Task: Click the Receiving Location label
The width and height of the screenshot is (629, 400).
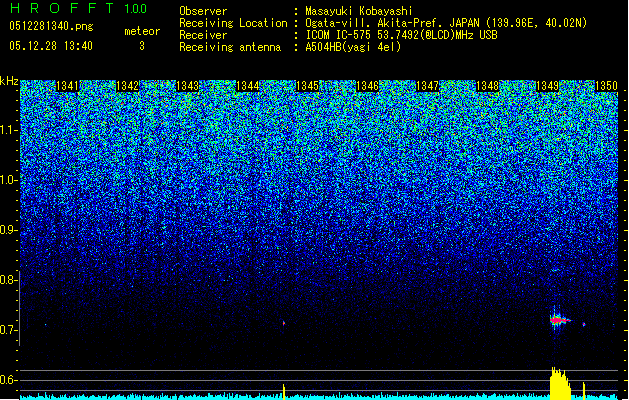Action: point(233,23)
